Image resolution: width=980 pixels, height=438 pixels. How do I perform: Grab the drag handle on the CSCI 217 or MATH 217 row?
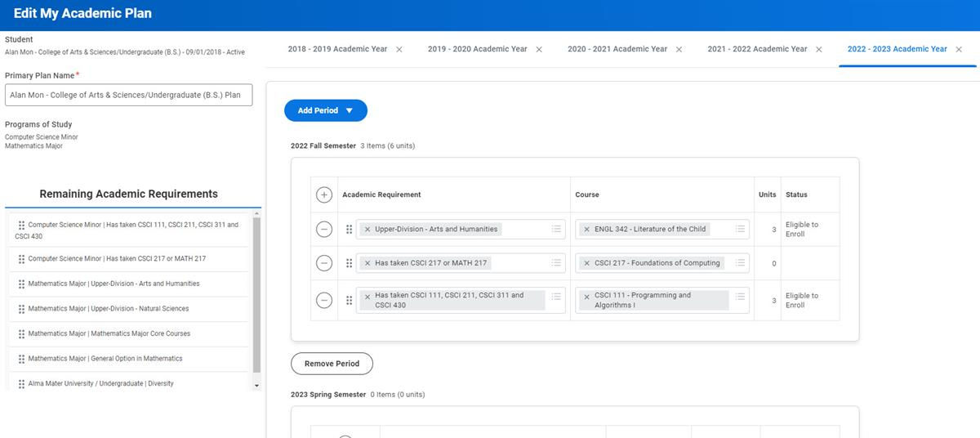coord(349,263)
